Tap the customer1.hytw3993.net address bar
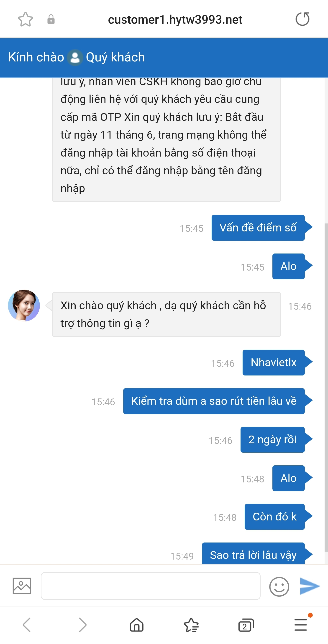 (175, 20)
